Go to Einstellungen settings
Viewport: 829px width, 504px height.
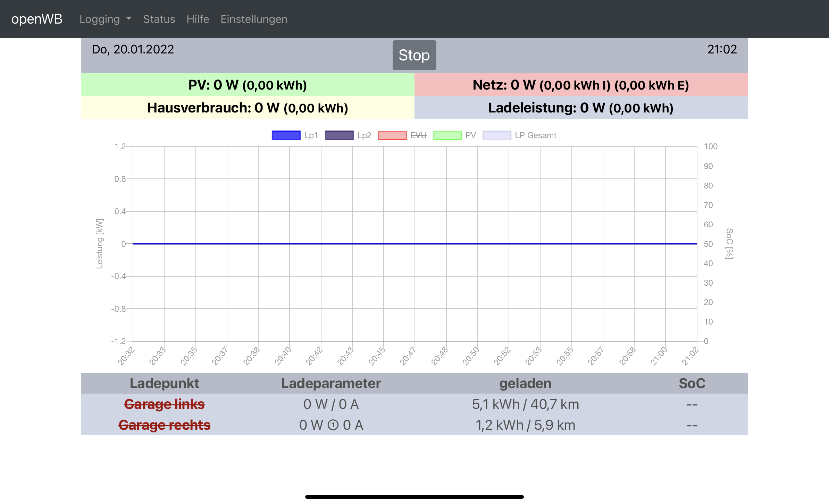[x=254, y=19]
